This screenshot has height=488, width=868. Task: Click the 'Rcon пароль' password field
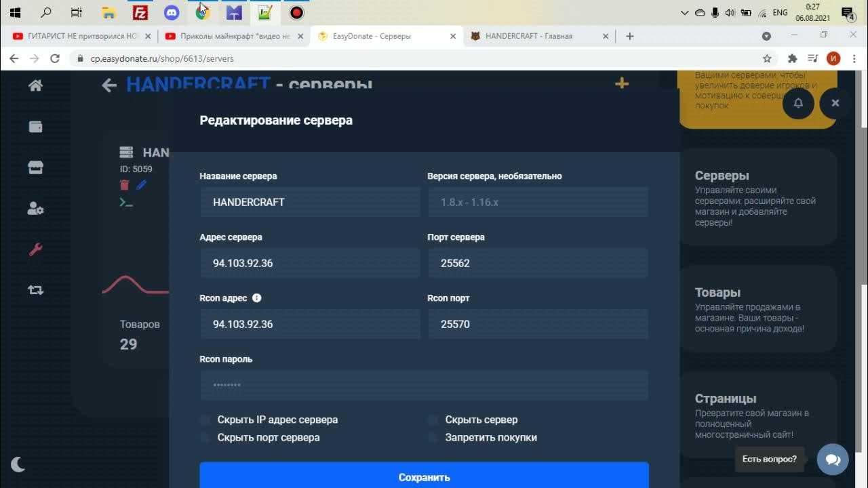pyautogui.click(x=424, y=385)
